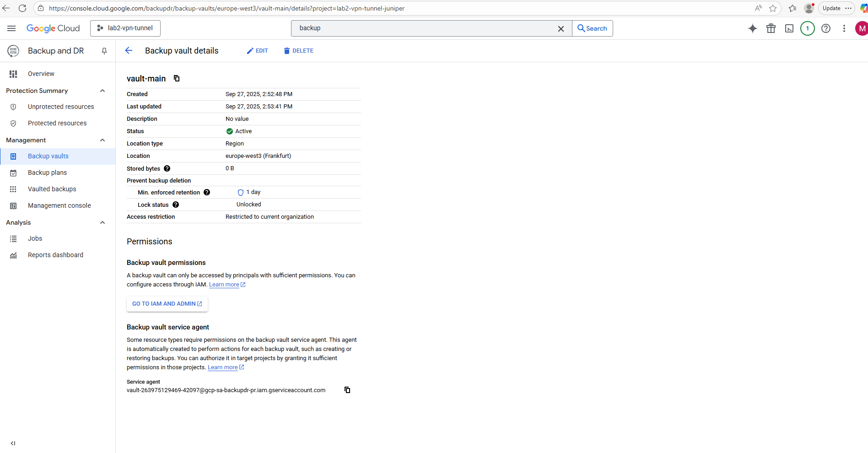
Task: Click the Search button
Action: click(593, 28)
